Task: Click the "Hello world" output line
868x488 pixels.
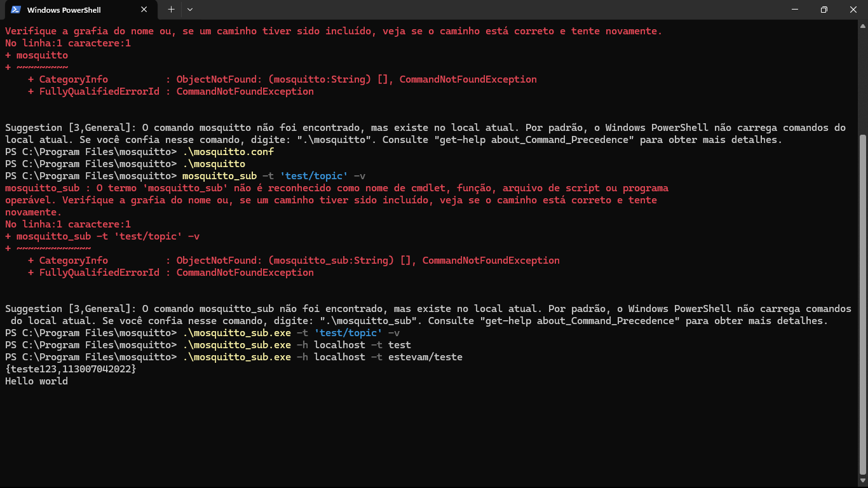Action: (x=36, y=381)
